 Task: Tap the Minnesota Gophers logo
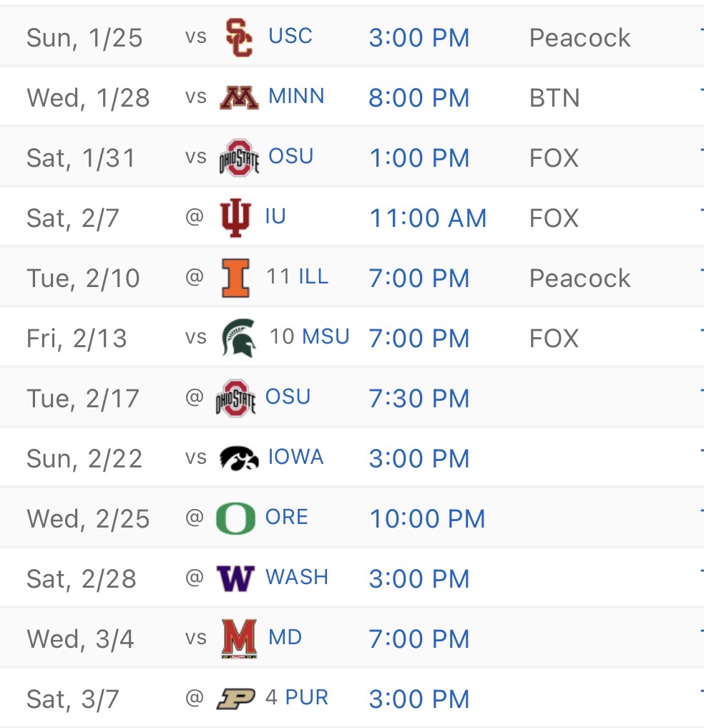click(239, 97)
